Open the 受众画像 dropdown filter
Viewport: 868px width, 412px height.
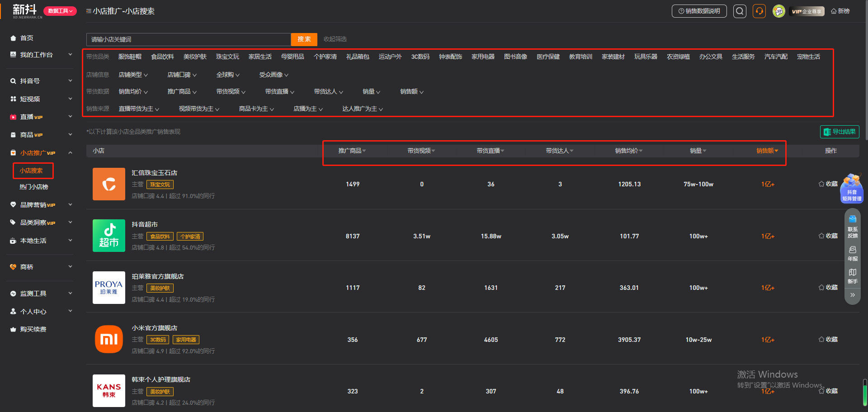274,75
